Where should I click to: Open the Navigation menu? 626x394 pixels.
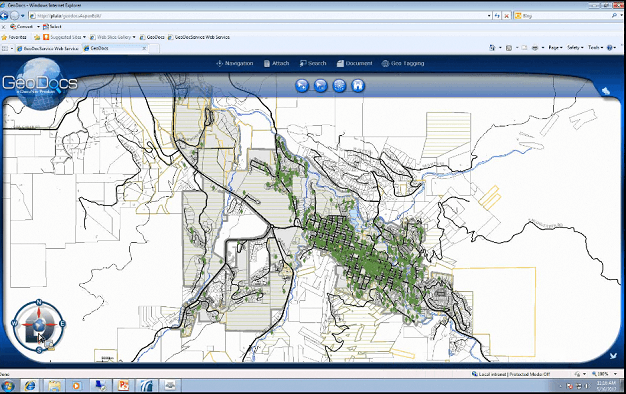[235, 63]
